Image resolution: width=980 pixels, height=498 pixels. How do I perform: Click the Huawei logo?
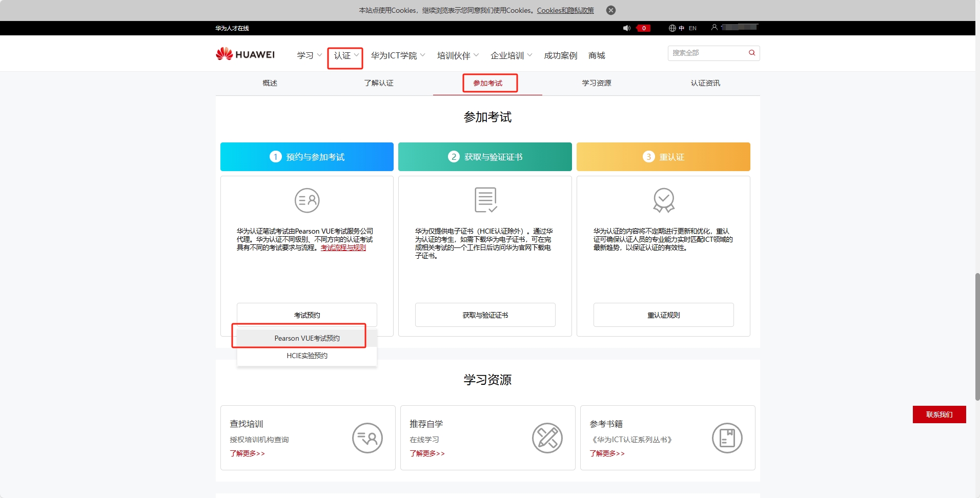(246, 54)
